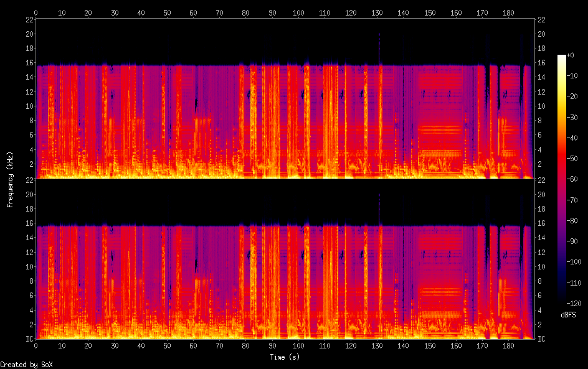Click the upper channel spectrogram plot
The height and width of the screenshot is (369, 588).
[x=285, y=98]
